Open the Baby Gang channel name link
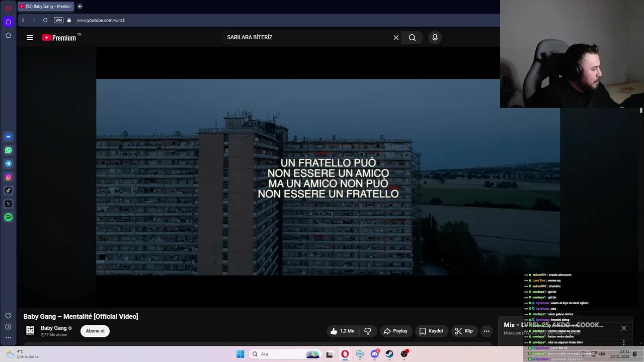The image size is (644, 362). (x=54, y=328)
